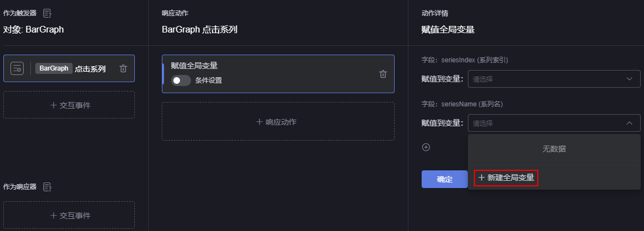The width and height of the screenshot is (644, 231).
Task: Select the BarGraph 点击系列 trigger card
Action: [69, 69]
